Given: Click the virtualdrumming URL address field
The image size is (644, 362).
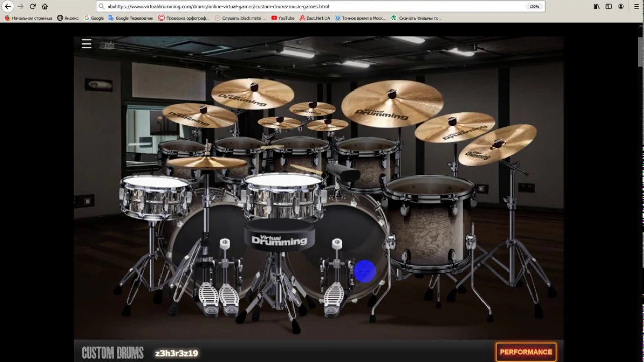Looking at the screenshot, I should (x=320, y=6).
